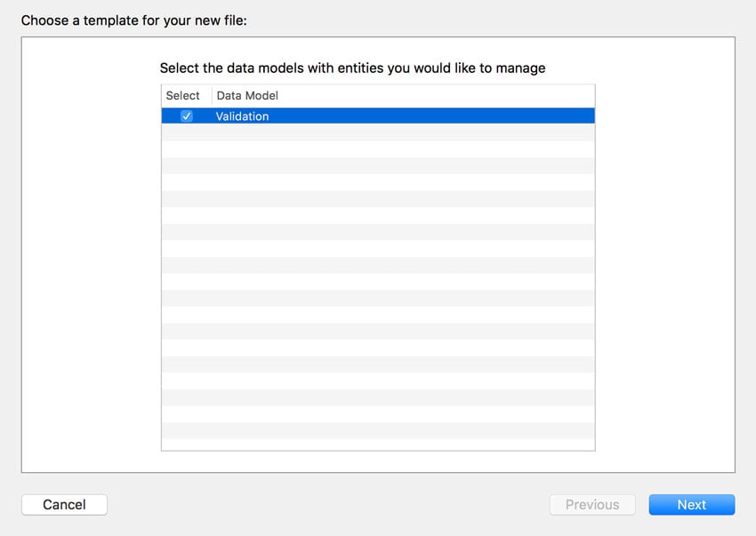
Task: Select the Validation row label
Action: point(242,116)
